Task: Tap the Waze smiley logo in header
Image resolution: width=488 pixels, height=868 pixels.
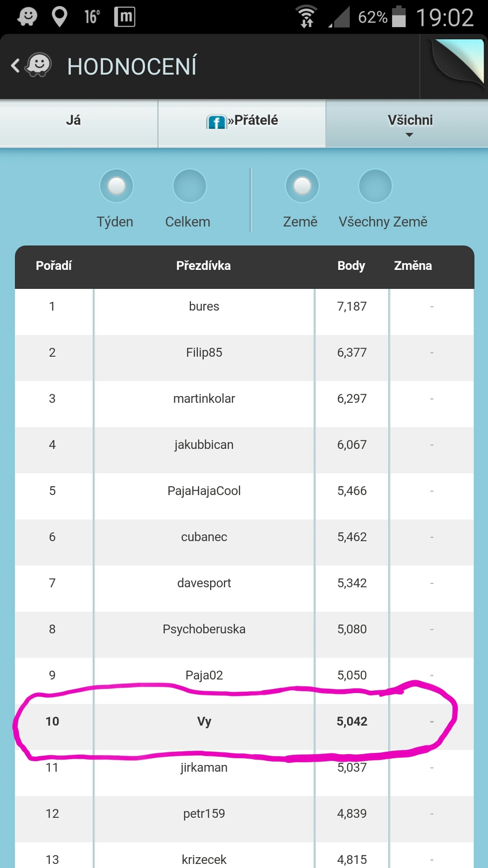Action: pos(39,66)
